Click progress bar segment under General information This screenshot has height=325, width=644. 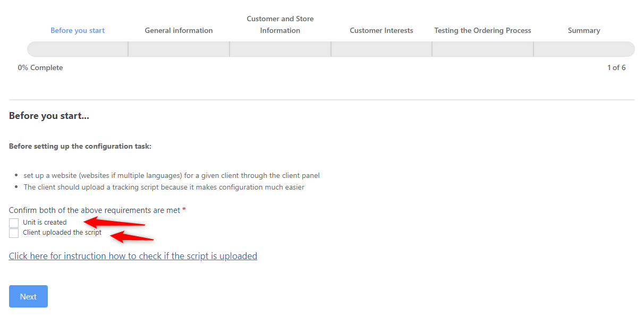[x=179, y=49]
